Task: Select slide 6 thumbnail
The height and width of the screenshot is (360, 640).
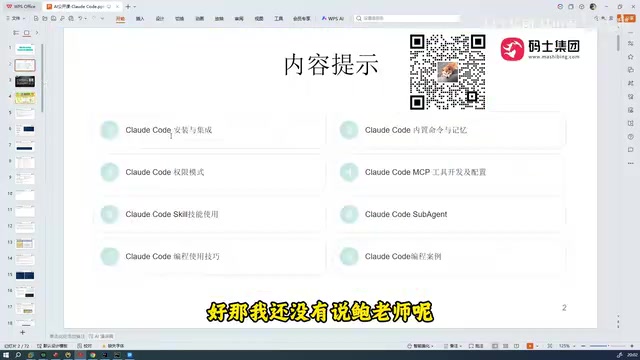Action: tap(25, 130)
